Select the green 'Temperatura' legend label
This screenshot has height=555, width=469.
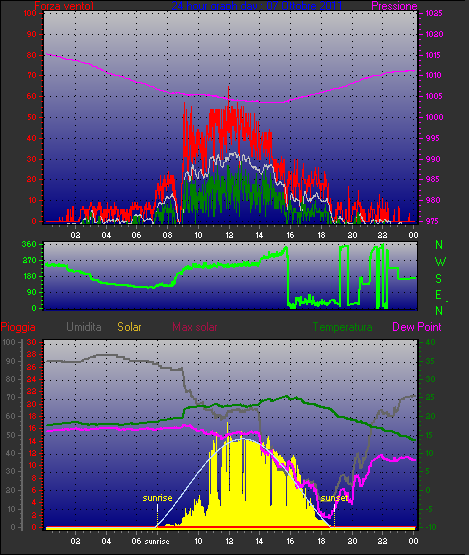pos(342,327)
